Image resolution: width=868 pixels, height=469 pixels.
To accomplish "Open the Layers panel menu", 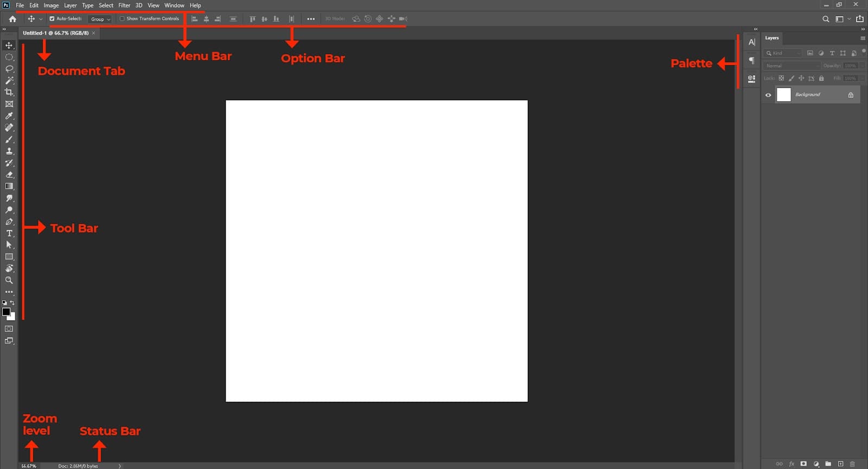I will tap(863, 38).
